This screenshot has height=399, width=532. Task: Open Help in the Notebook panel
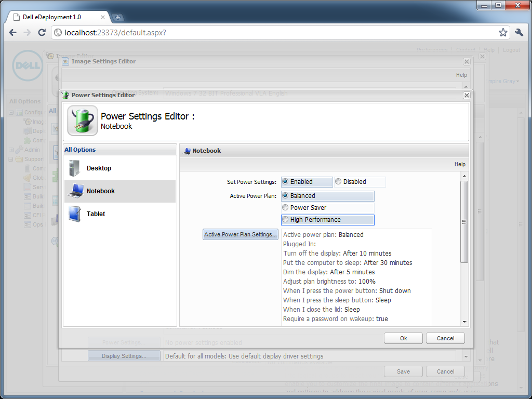tap(460, 164)
